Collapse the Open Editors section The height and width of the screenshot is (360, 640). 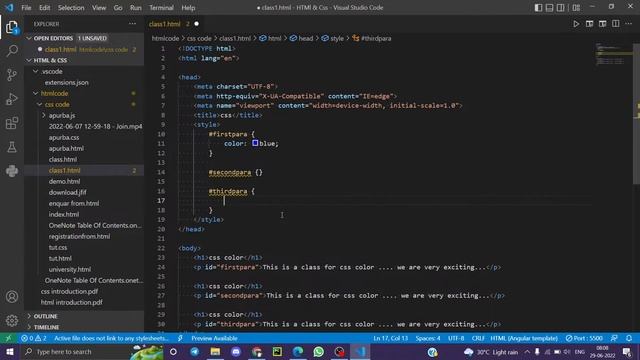[29, 38]
